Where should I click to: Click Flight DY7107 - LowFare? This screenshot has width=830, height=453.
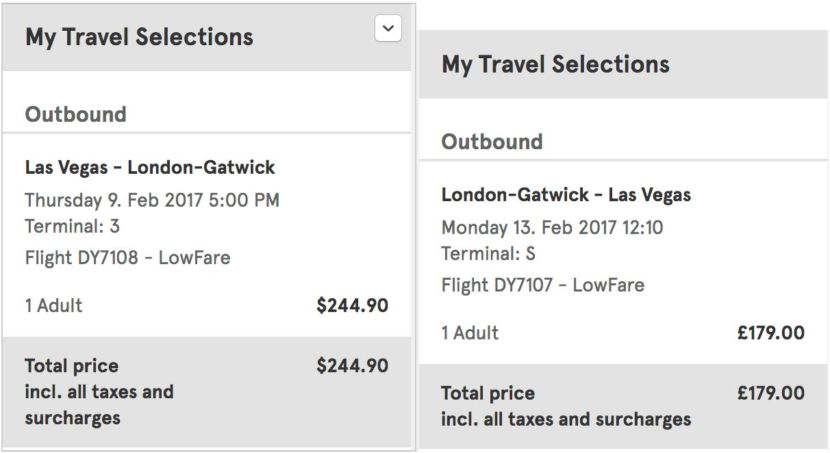[543, 285]
